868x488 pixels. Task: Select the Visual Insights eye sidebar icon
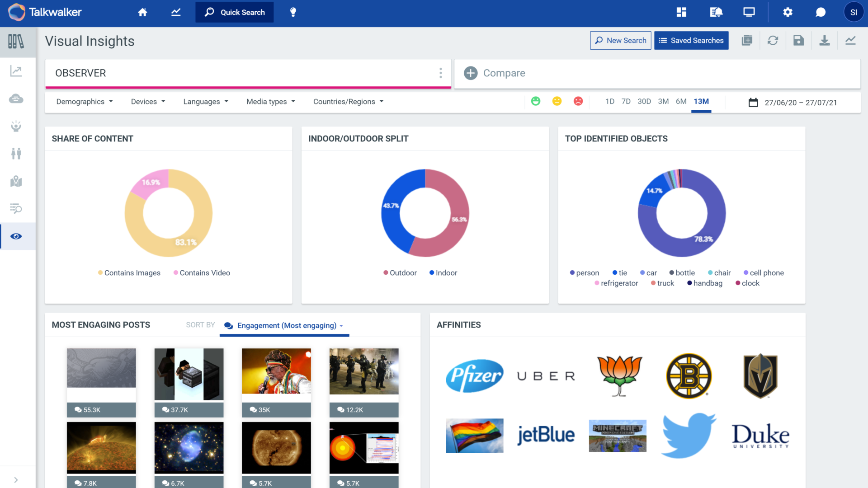pyautogui.click(x=16, y=236)
